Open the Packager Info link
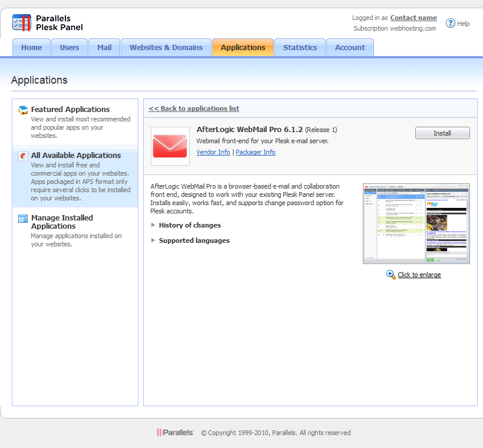 click(x=256, y=152)
